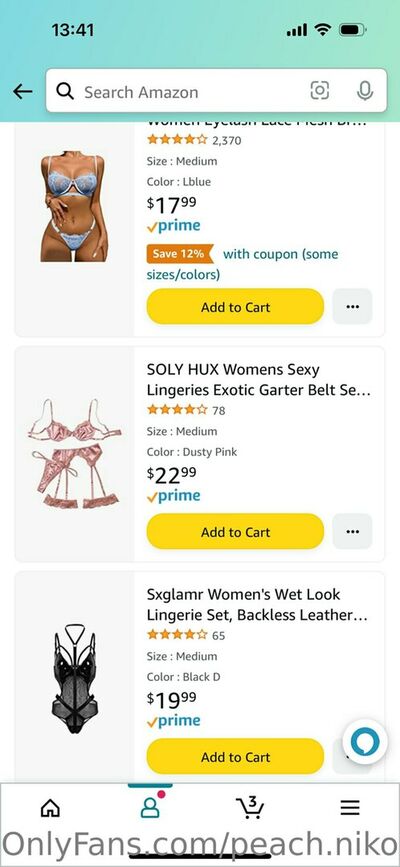Open the dusty pink lingerie thumbnail
Viewport: 400px width, 867px height.
coord(75,453)
